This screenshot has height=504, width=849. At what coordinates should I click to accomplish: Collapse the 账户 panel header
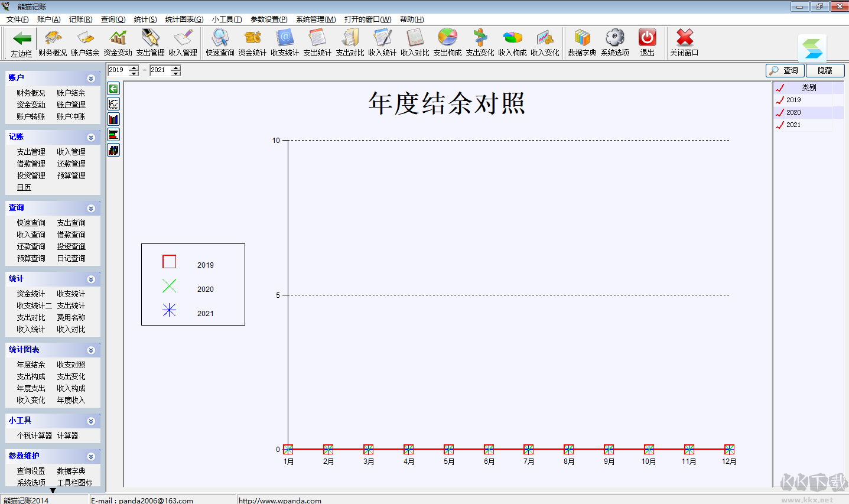click(x=91, y=77)
